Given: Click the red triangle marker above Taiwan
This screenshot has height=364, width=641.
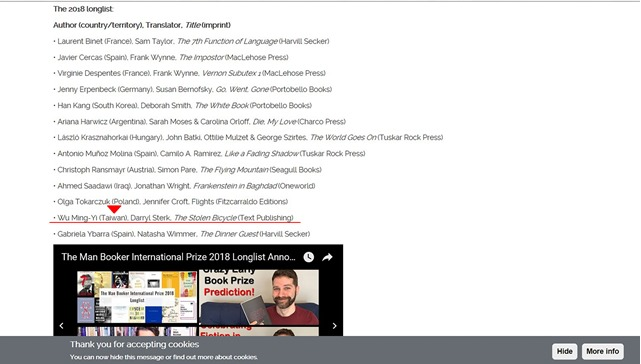Looking at the screenshot, I should point(114,209).
